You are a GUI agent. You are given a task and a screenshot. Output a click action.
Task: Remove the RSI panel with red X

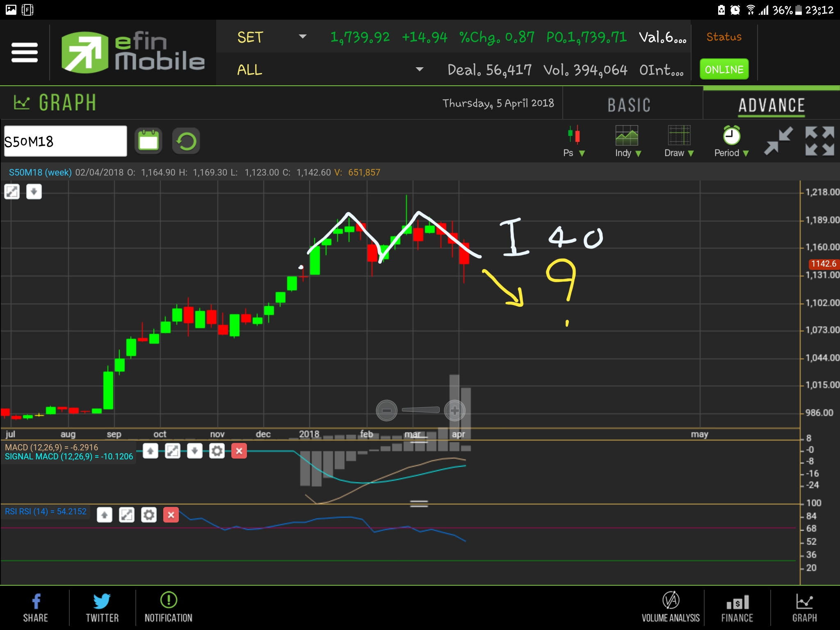(171, 515)
